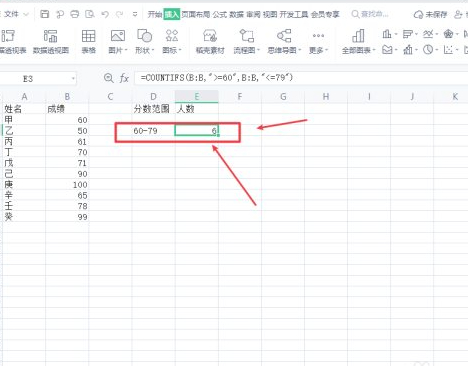Insert a pie chart icon
Screen dimensions: 468x366
(428, 50)
